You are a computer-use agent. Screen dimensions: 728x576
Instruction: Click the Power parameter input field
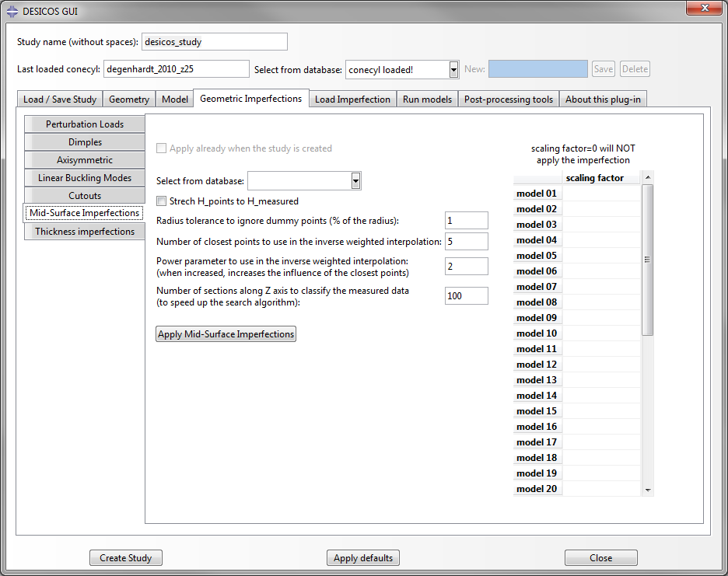[x=466, y=267]
